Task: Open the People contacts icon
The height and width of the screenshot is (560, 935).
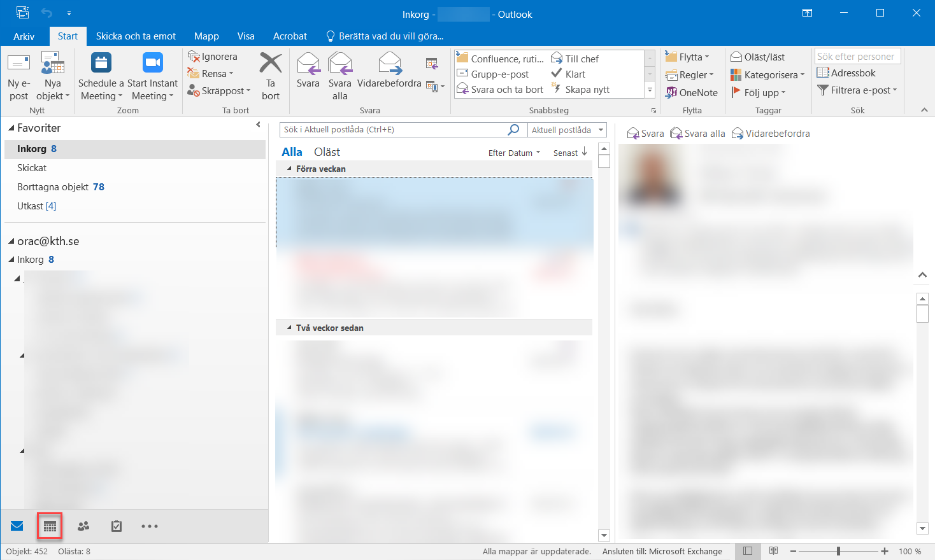Action: 83,526
